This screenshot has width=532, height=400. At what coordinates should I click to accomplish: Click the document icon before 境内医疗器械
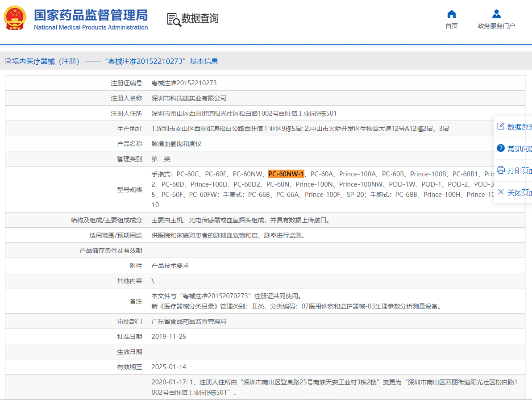click(x=8, y=62)
